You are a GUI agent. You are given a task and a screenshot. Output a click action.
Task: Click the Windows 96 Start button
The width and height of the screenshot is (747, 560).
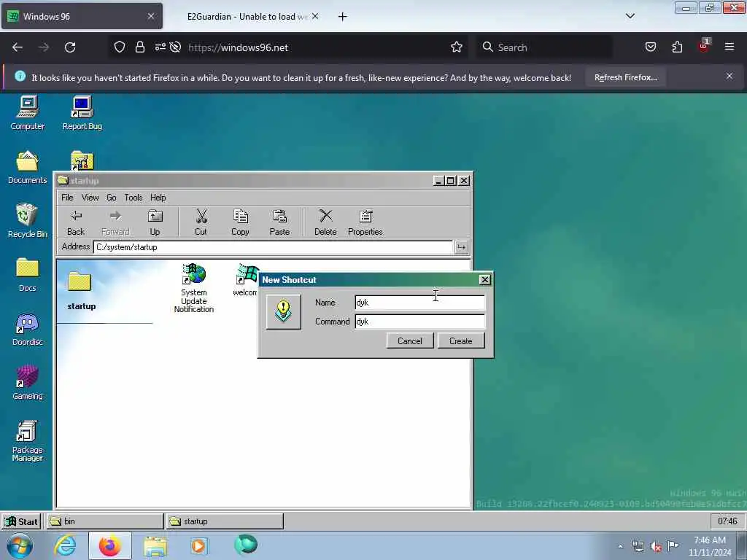21,521
